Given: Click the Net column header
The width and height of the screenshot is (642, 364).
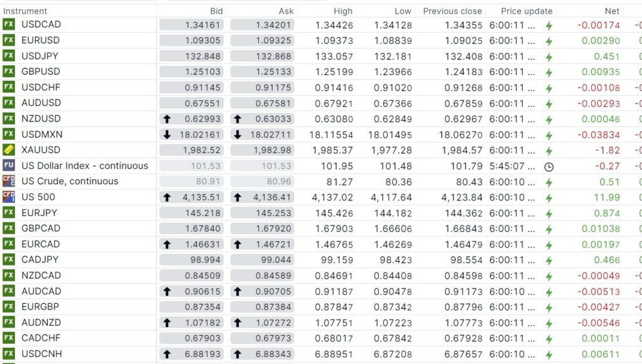Looking at the screenshot, I should coord(612,11).
